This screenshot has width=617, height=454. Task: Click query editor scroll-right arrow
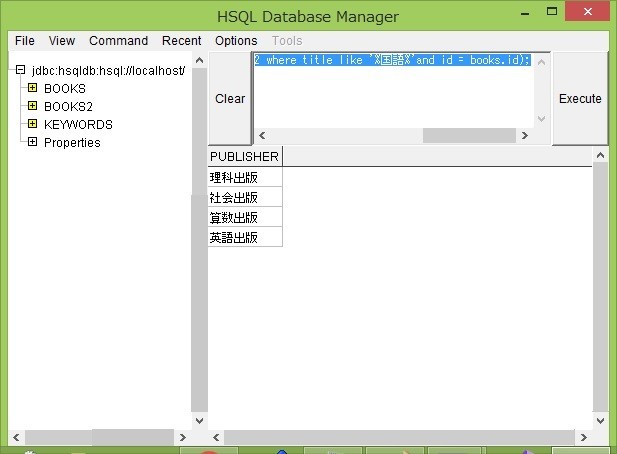(525, 135)
